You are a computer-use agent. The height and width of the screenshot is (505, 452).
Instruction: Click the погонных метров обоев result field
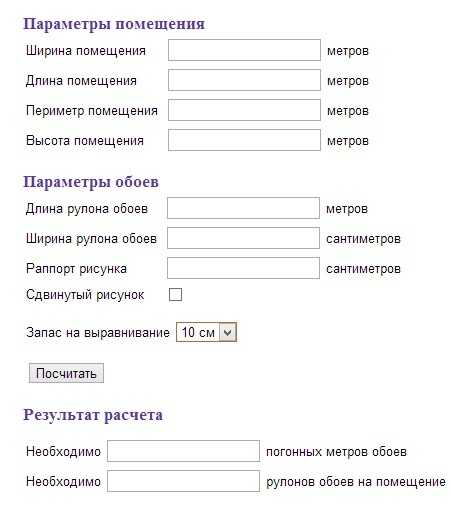click(183, 451)
